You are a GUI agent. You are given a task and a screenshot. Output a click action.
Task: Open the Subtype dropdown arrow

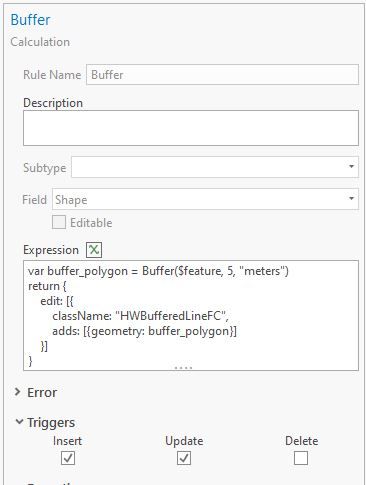351,167
